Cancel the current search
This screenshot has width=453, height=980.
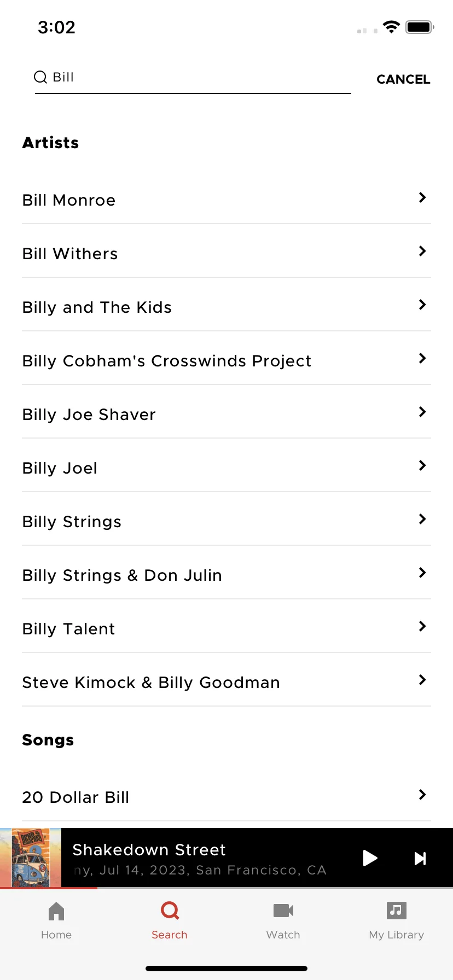pyautogui.click(x=403, y=79)
